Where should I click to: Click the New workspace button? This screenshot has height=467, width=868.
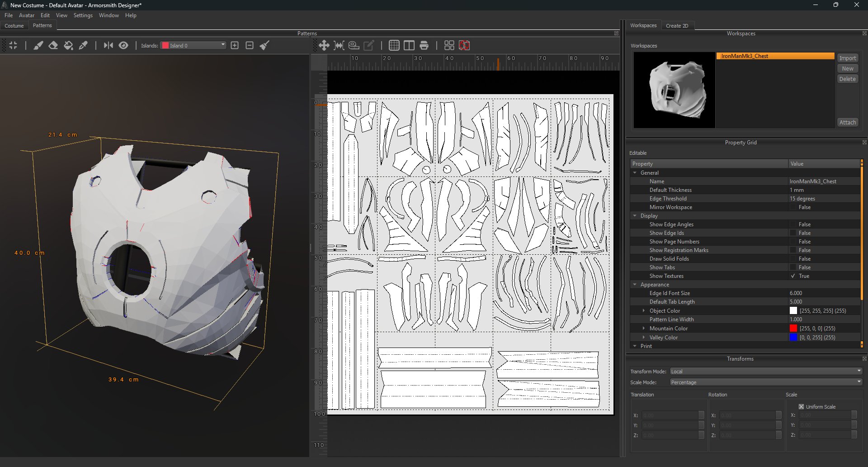point(848,68)
